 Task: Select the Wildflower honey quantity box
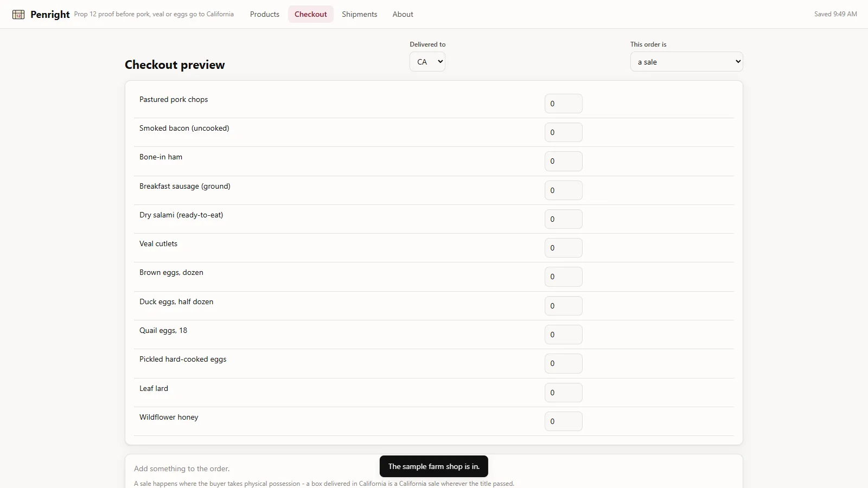[564, 421]
